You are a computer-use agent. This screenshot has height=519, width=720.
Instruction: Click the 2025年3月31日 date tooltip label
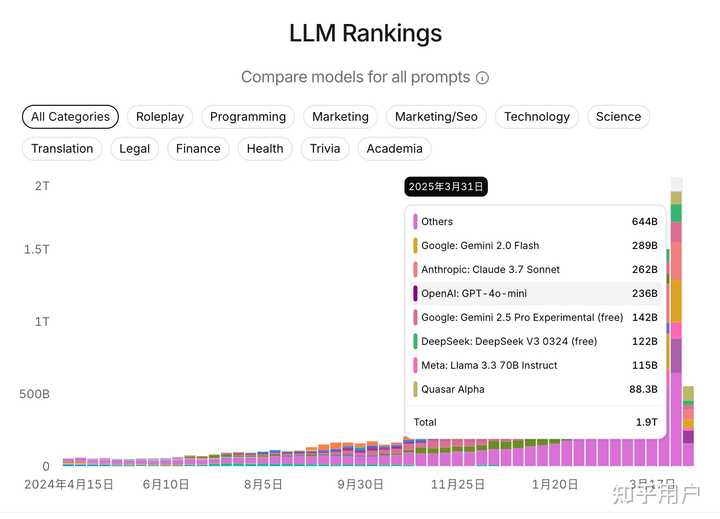(446, 186)
